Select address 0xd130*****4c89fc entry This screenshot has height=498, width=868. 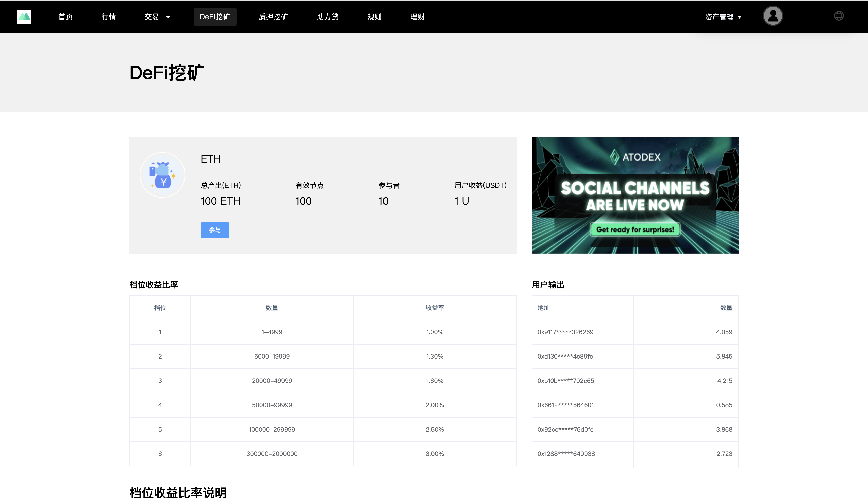click(565, 356)
